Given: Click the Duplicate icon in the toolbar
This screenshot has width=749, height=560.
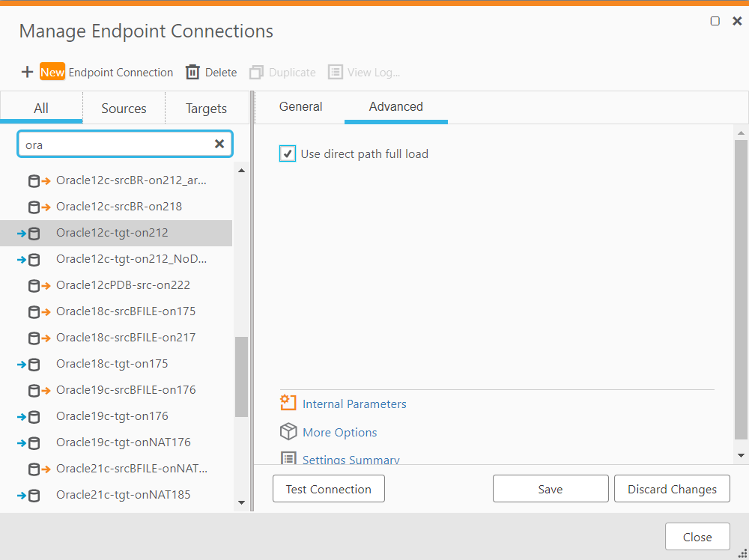Looking at the screenshot, I should [257, 73].
